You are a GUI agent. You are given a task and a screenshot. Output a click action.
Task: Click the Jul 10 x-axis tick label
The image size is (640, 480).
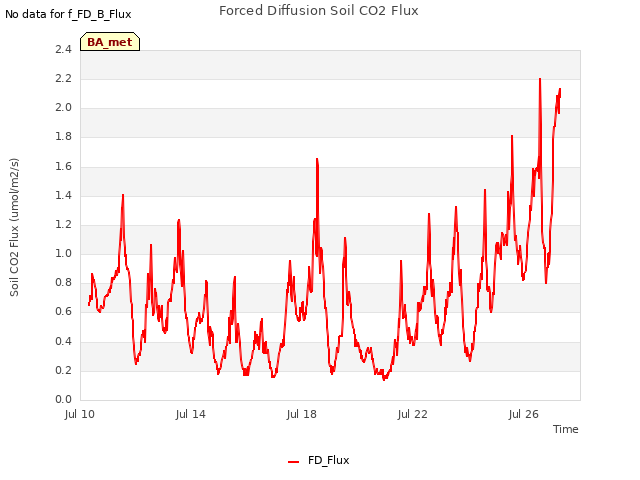pyautogui.click(x=80, y=414)
